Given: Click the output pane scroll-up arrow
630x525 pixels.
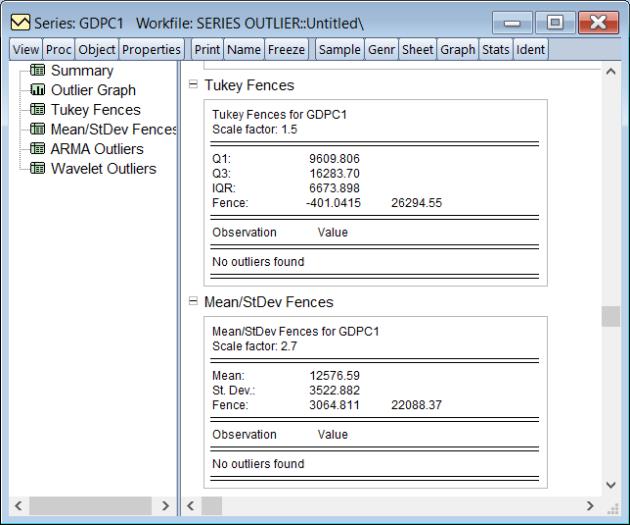Looking at the screenshot, I should [x=610, y=73].
